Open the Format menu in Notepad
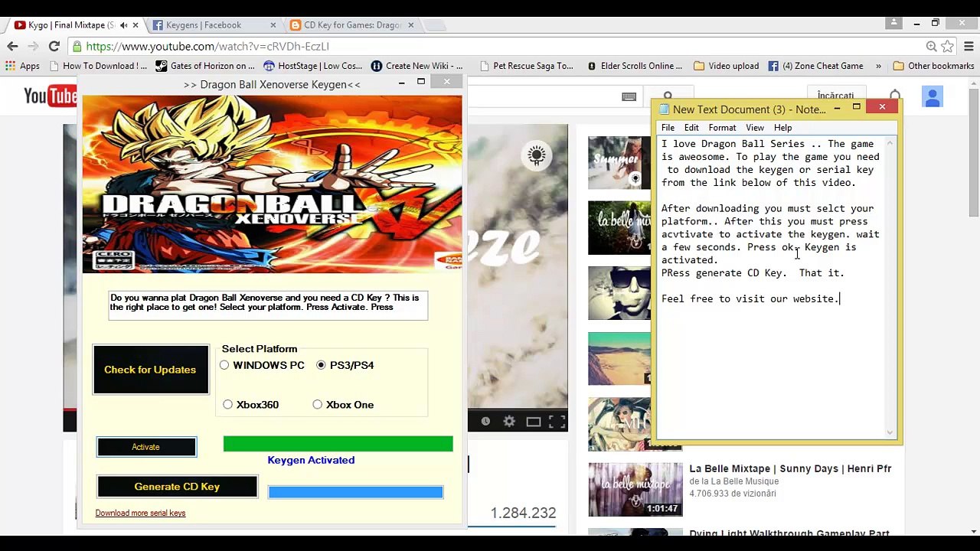980x551 pixels. (x=722, y=128)
